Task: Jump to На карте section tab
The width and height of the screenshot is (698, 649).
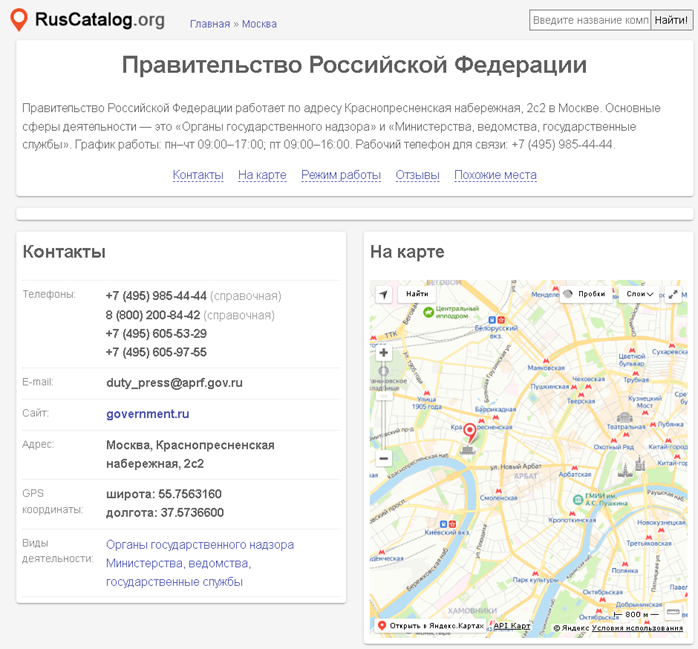Action: [262, 175]
